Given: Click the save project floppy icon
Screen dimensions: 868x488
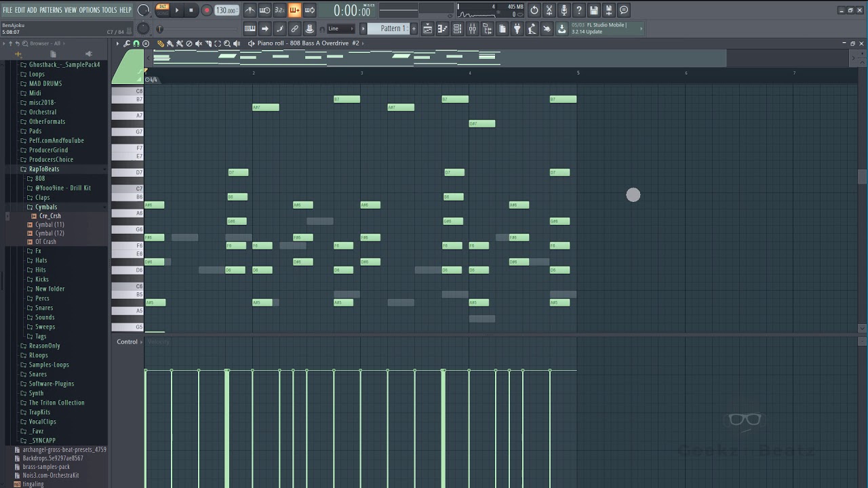Looking at the screenshot, I should (x=594, y=10).
